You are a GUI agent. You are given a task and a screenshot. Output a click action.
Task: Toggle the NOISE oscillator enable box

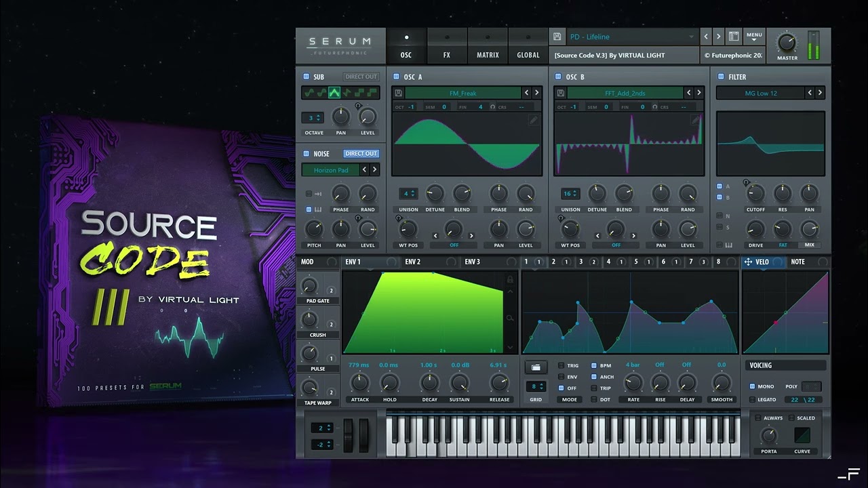coord(307,154)
